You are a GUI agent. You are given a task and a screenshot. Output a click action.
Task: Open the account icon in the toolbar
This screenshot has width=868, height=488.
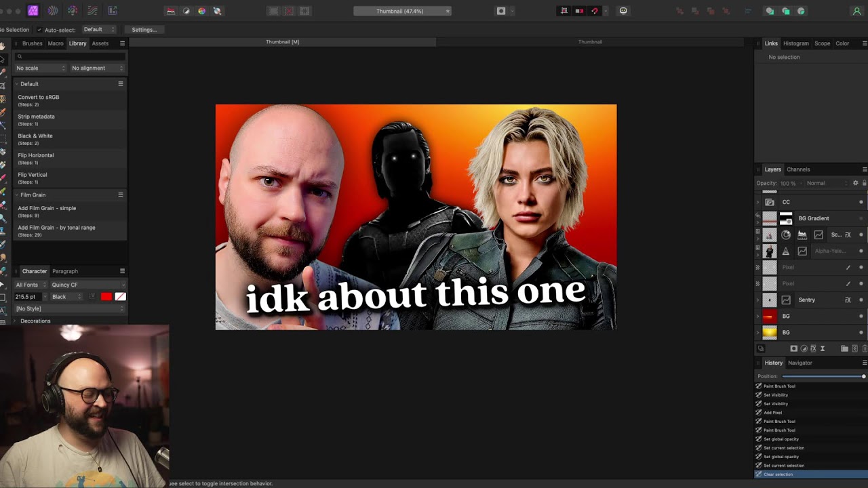(x=856, y=11)
